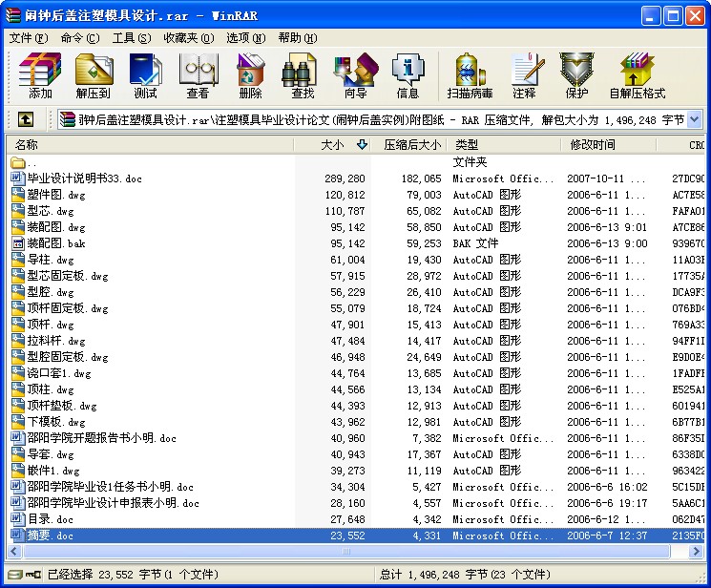Sort by 修改时间 column header
The height and width of the screenshot is (588, 711).
click(593, 145)
